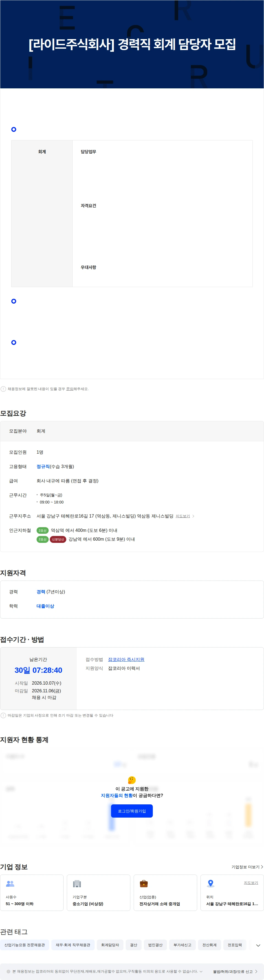Open 지도보기 link in location card
The image size is (264, 980).
(251, 883)
